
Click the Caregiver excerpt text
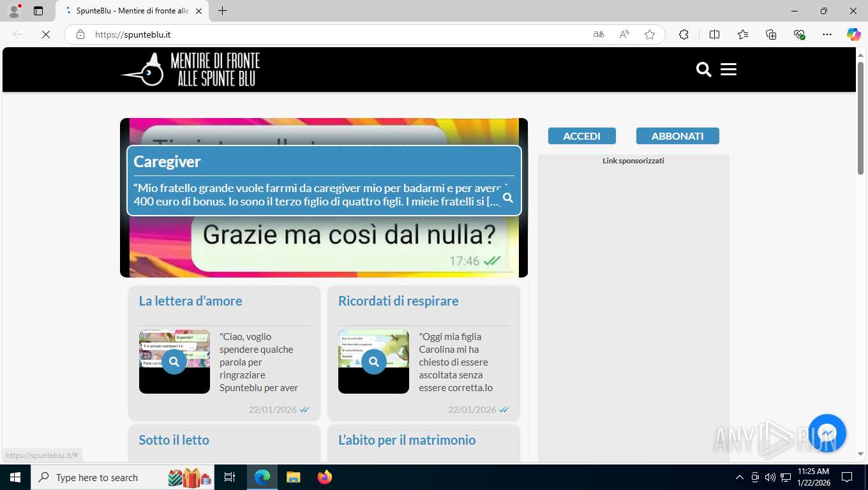click(x=320, y=195)
